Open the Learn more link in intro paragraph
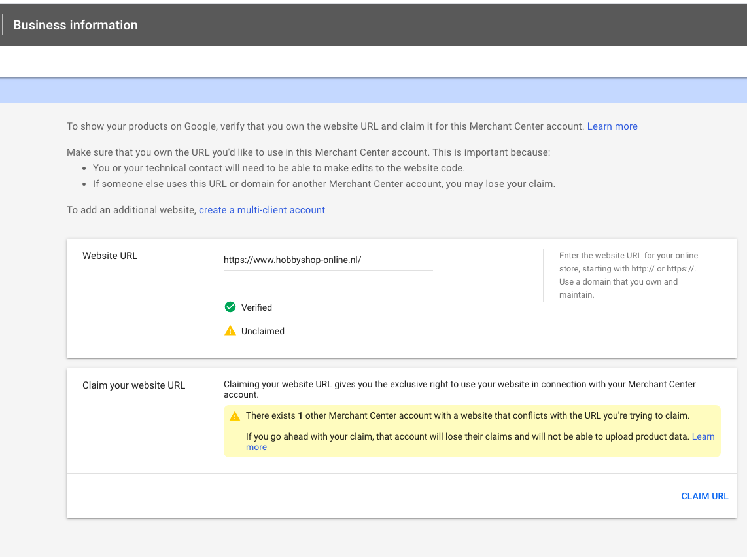 (612, 126)
